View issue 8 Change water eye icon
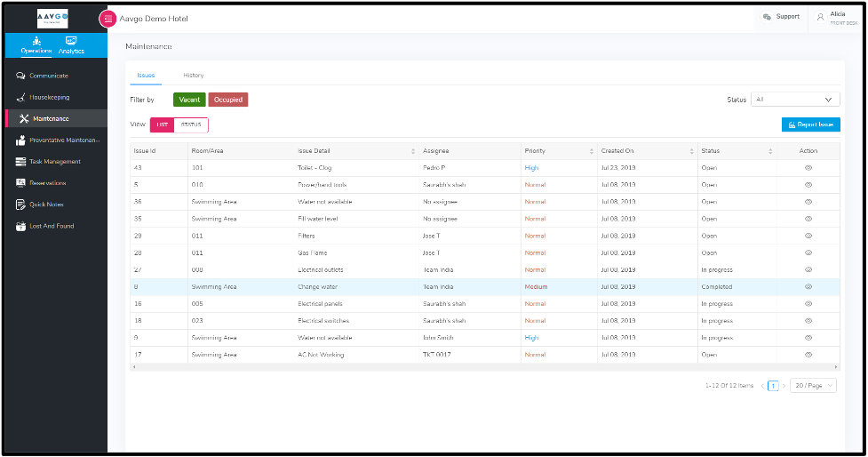Image resolution: width=868 pixels, height=457 pixels. pos(808,287)
